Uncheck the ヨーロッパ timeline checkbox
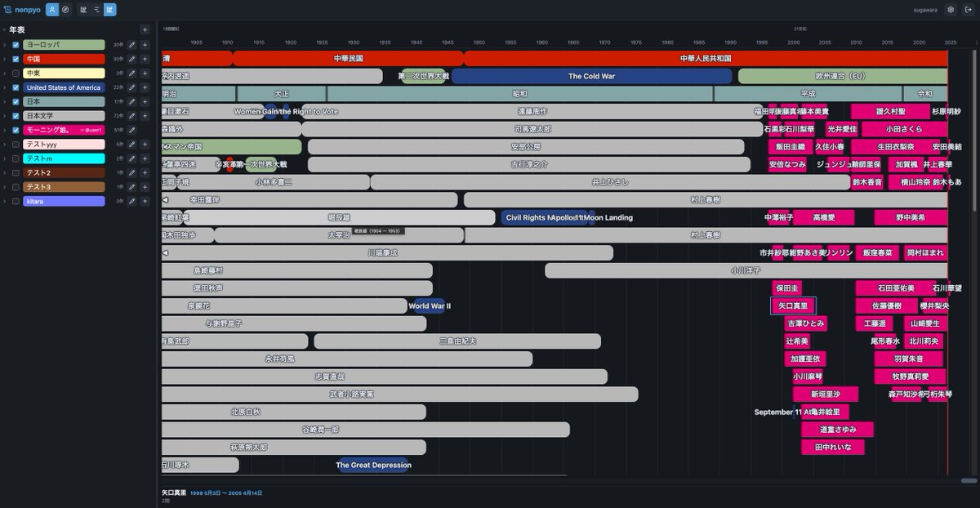The height and width of the screenshot is (508, 980). tap(16, 45)
